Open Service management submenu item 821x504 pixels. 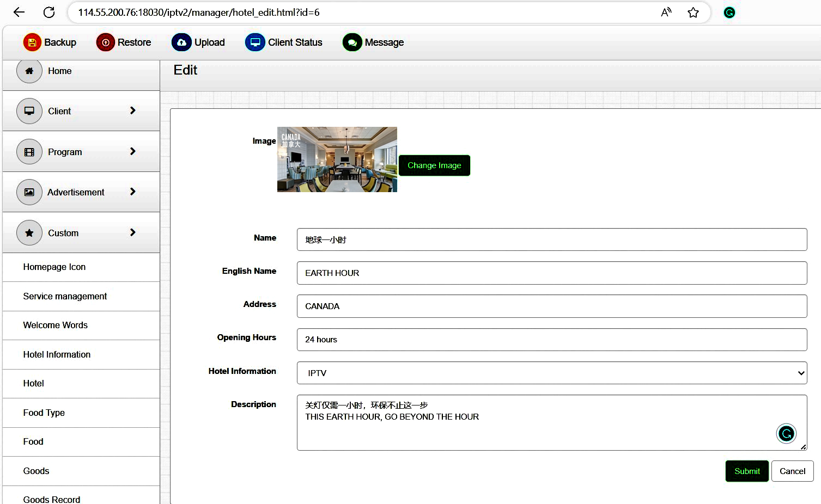(81, 296)
